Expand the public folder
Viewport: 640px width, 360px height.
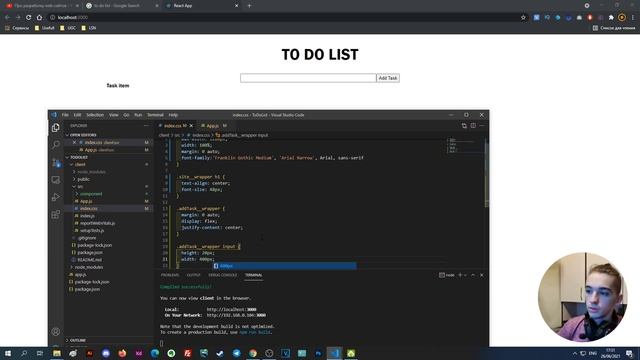[83, 179]
